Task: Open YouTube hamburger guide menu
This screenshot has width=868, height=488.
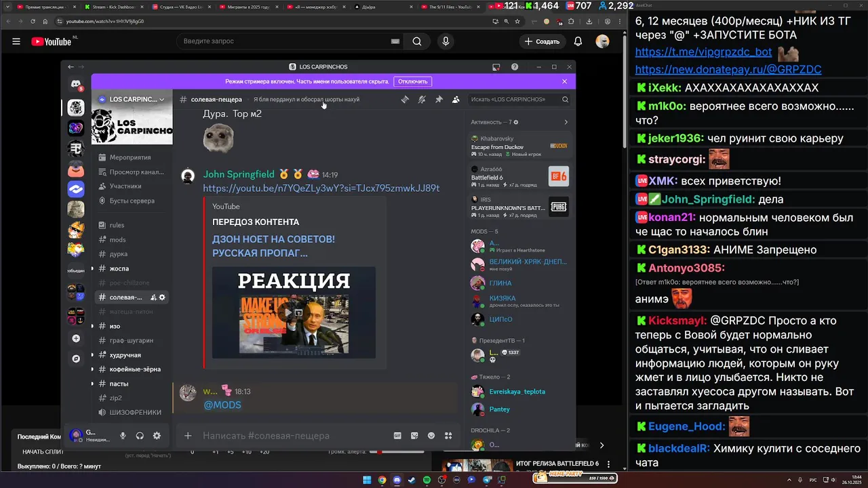Action: (16, 41)
